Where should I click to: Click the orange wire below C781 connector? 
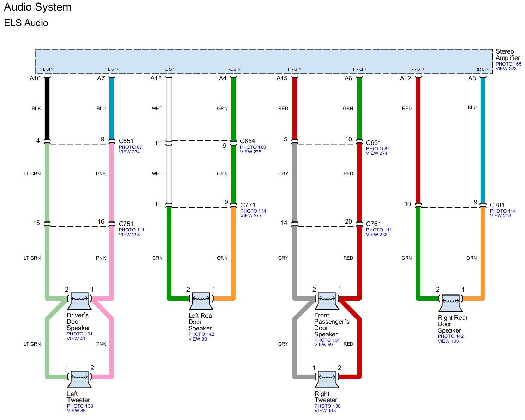click(x=483, y=254)
